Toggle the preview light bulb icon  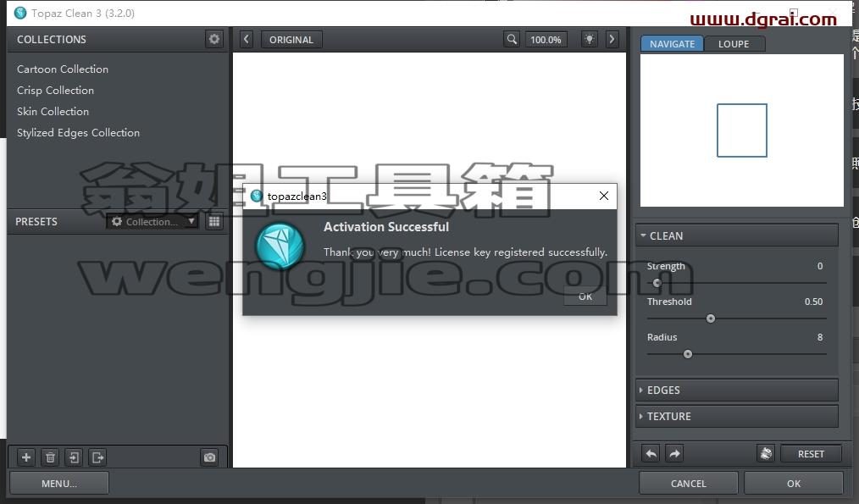[590, 40]
